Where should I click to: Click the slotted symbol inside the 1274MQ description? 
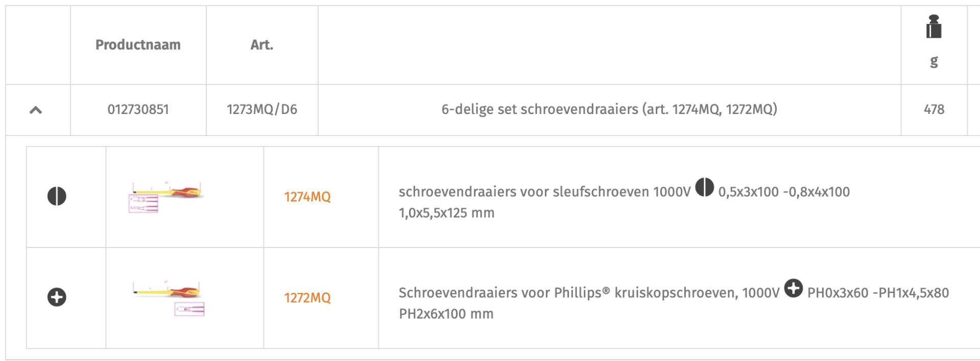click(704, 187)
